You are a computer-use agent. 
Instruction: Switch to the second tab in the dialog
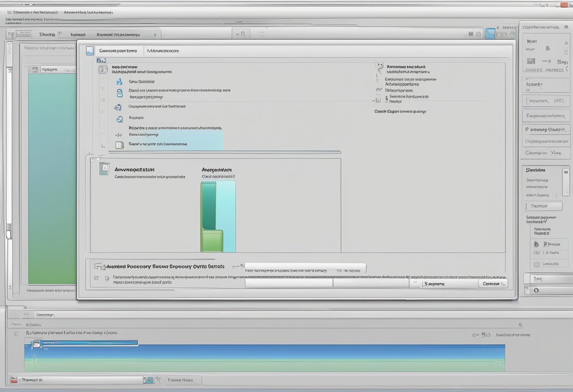point(163,50)
